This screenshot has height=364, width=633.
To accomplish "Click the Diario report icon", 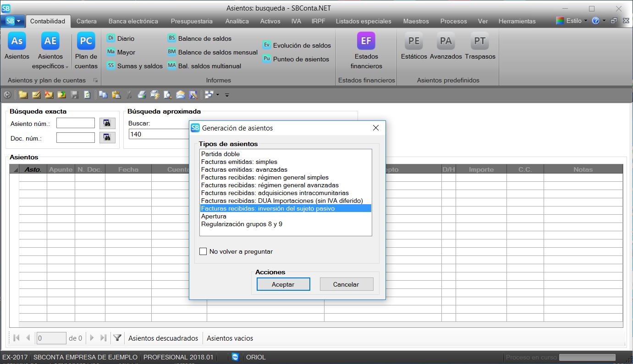I will pyautogui.click(x=111, y=38).
